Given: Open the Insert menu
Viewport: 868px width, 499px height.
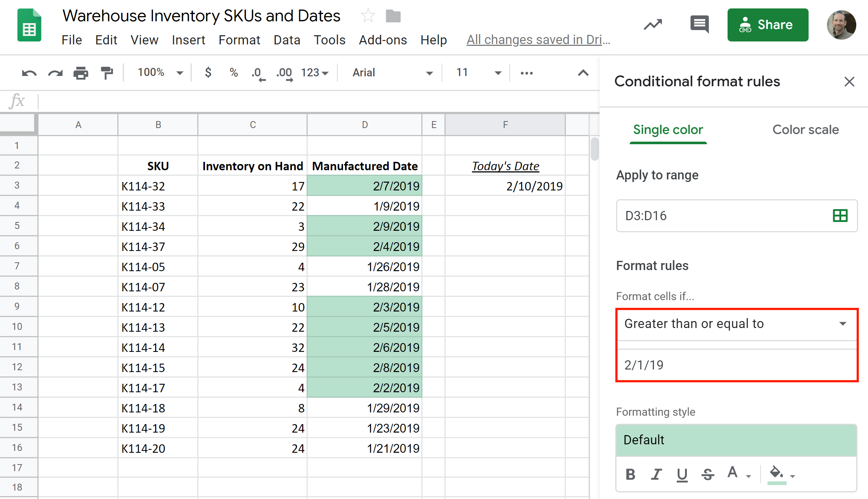Looking at the screenshot, I should pyautogui.click(x=188, y=40).
